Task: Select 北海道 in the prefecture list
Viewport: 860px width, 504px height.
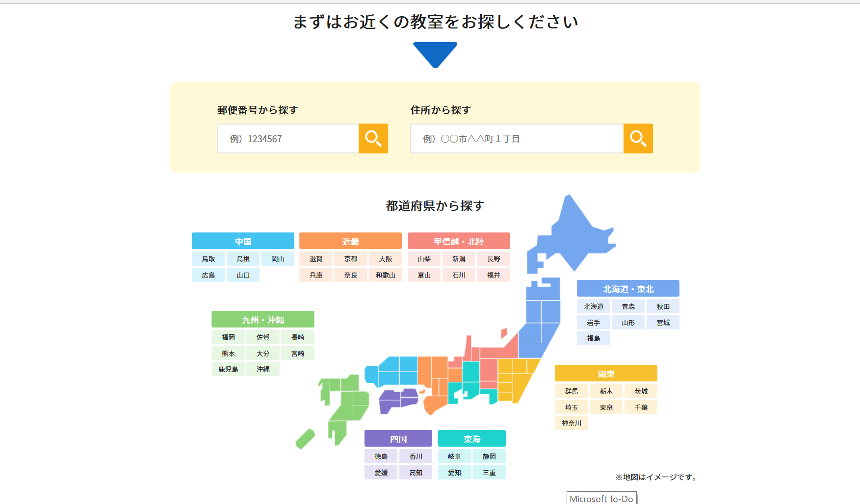Action: 594,306
